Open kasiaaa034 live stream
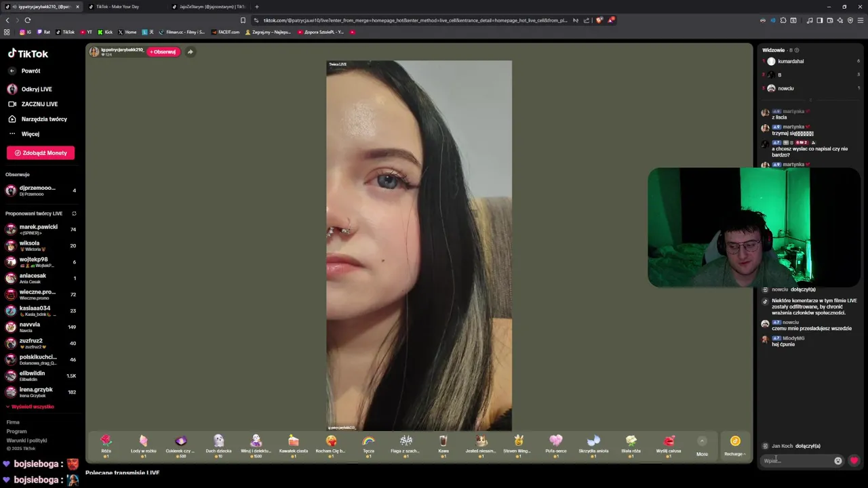Image resolution: width=868 pixels, height=488 pixels. pyautogui.click(x=41, y=311)
